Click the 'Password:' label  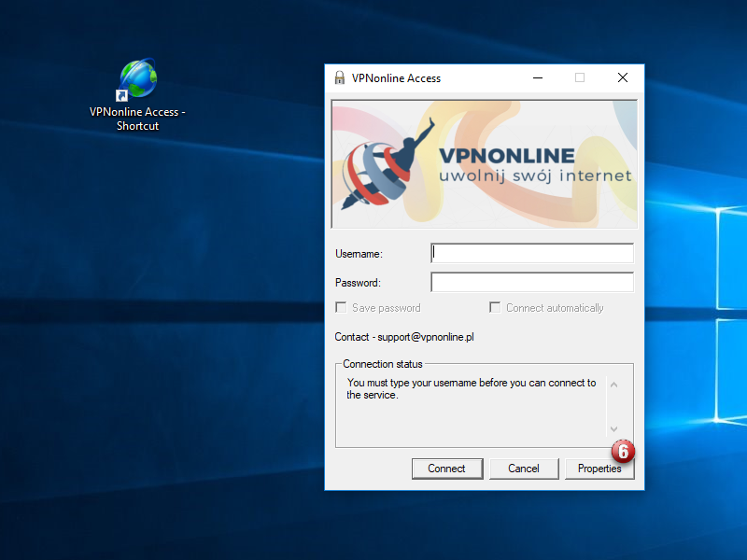click(x=358, y=283)
